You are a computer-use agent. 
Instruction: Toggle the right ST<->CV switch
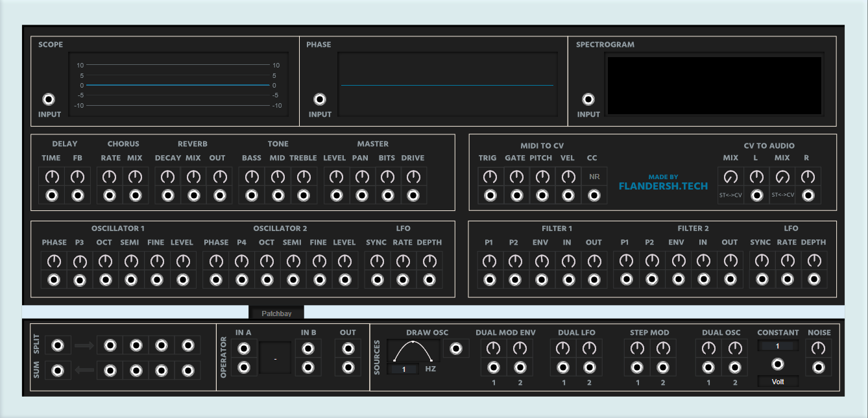[x=782, y=194]
